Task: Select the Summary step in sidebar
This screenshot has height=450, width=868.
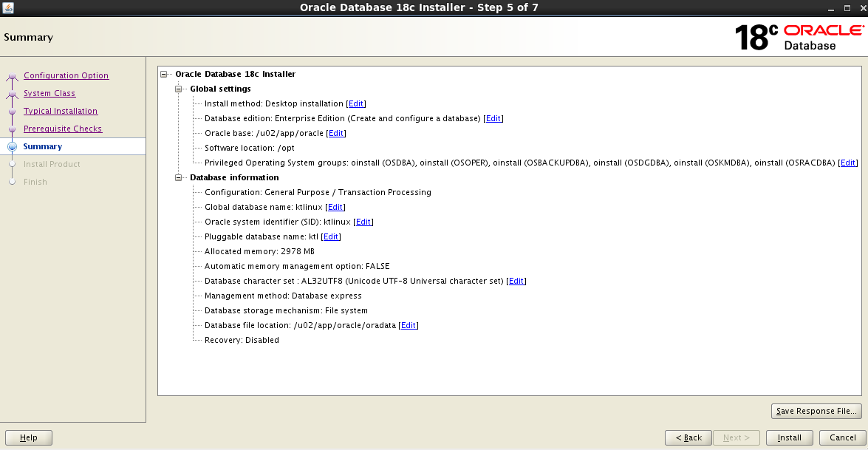Action: pos(43,146)
